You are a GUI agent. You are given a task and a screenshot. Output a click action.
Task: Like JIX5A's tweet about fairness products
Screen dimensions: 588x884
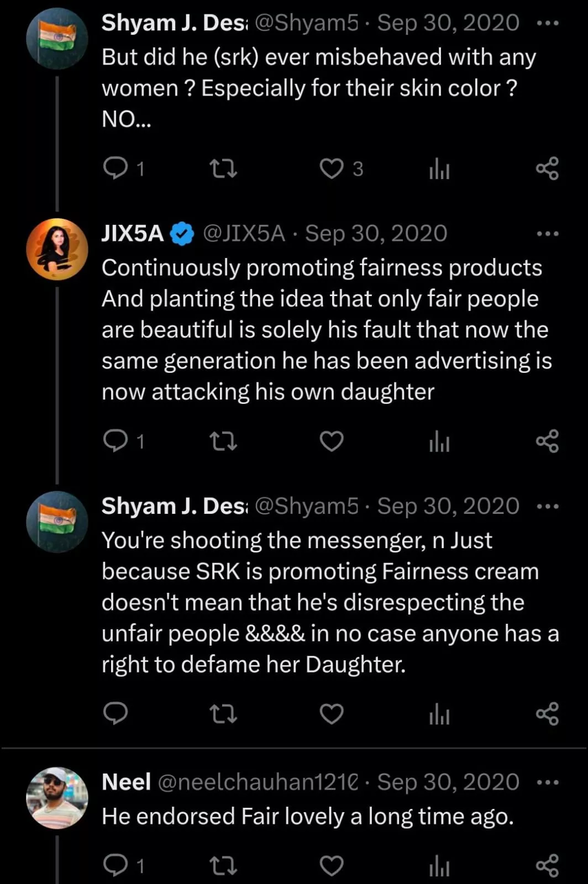pos(332,441)
